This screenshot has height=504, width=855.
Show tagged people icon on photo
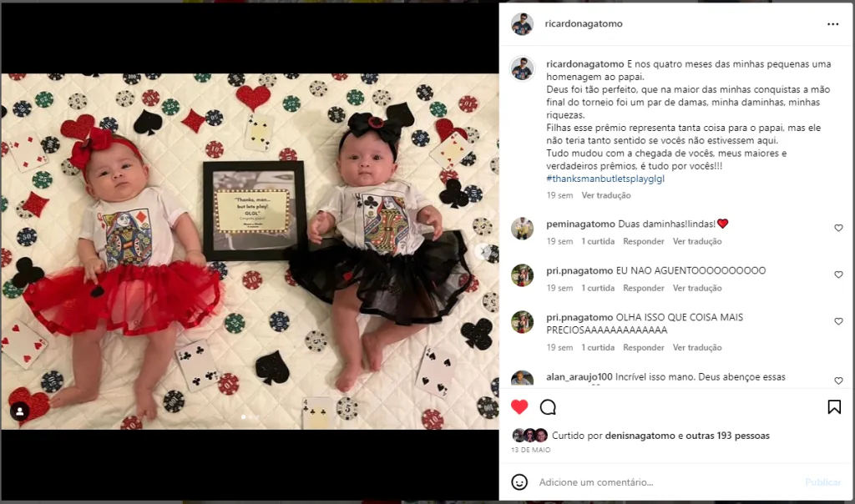tap(20, 411)
